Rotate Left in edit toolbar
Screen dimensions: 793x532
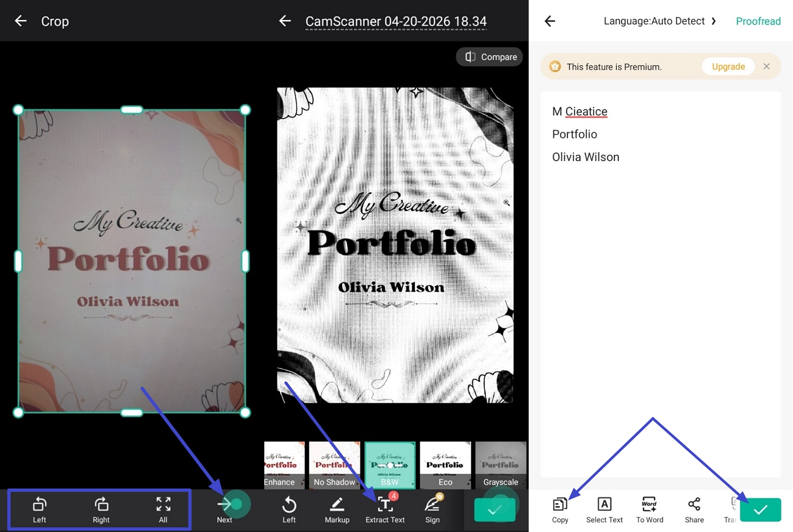click(289, 510)
